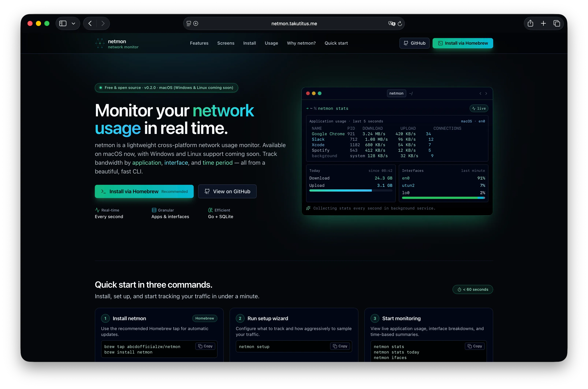Go to the Install nav item

click(250, 43)
